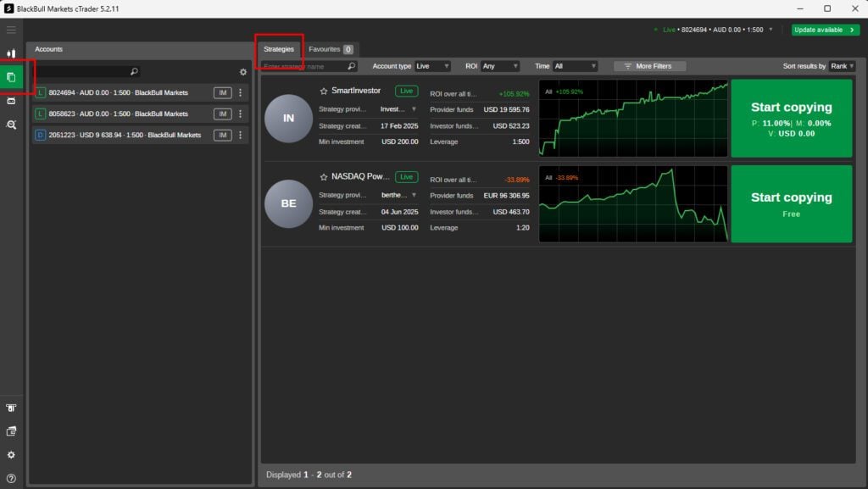The width and height of the screenshot is (868, 489).
Task: Click Min investment USD 200.00 value
Action: 400,142
